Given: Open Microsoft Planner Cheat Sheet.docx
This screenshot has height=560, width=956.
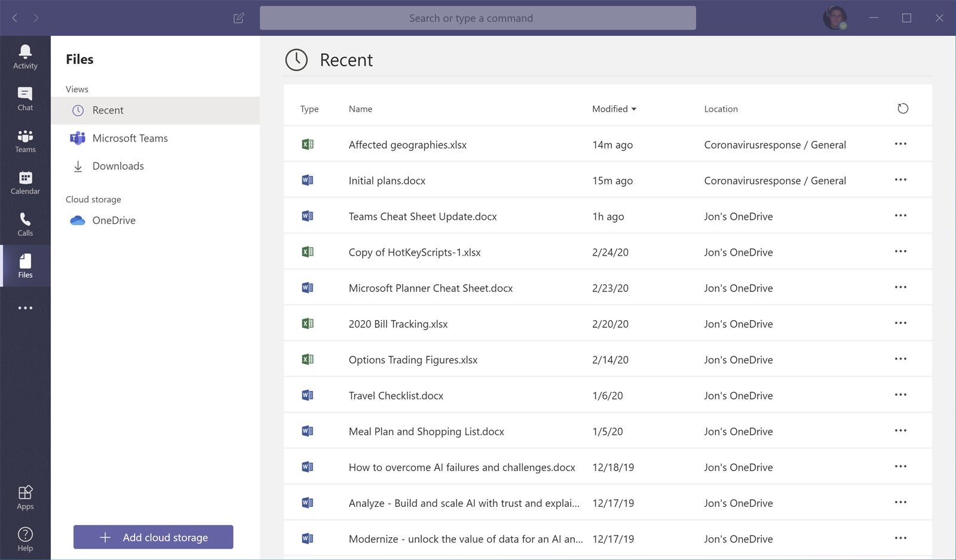Looking at the screenshot, I should tap(430, 288).
